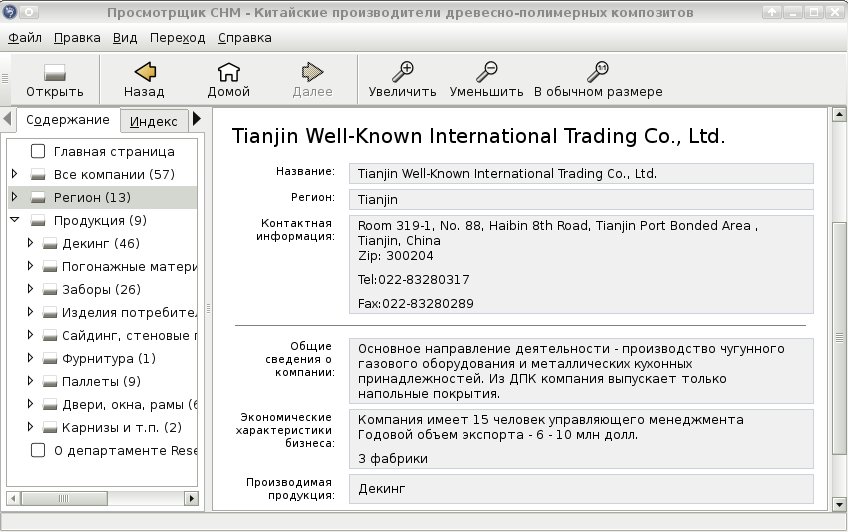The width and height of the screenshot is (848, 532).
Task: Click the page heading Tianjin Well-Known International
Action: pyautogui.click(x=478, y=136)
